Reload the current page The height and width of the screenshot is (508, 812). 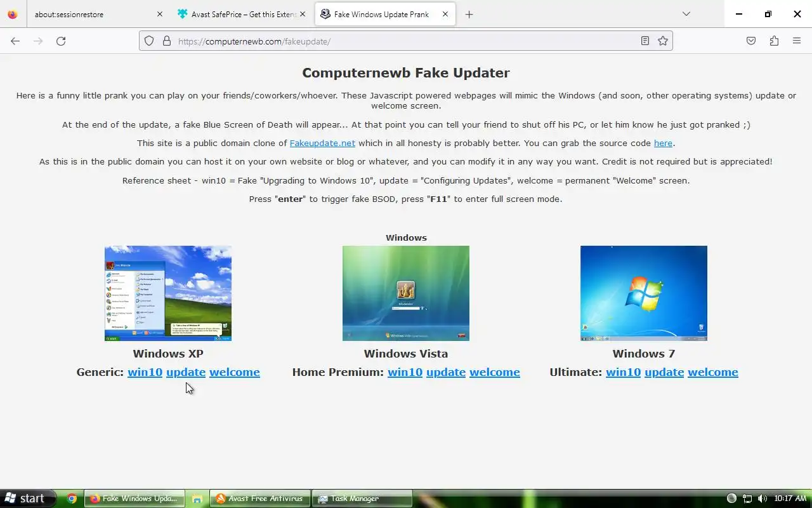(x=61, y=41)
